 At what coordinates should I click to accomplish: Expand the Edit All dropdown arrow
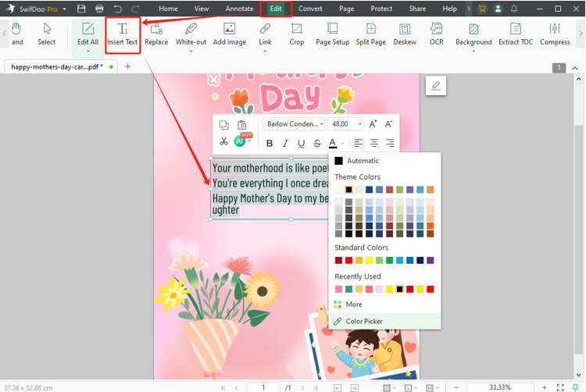click(x=88, y=51)
